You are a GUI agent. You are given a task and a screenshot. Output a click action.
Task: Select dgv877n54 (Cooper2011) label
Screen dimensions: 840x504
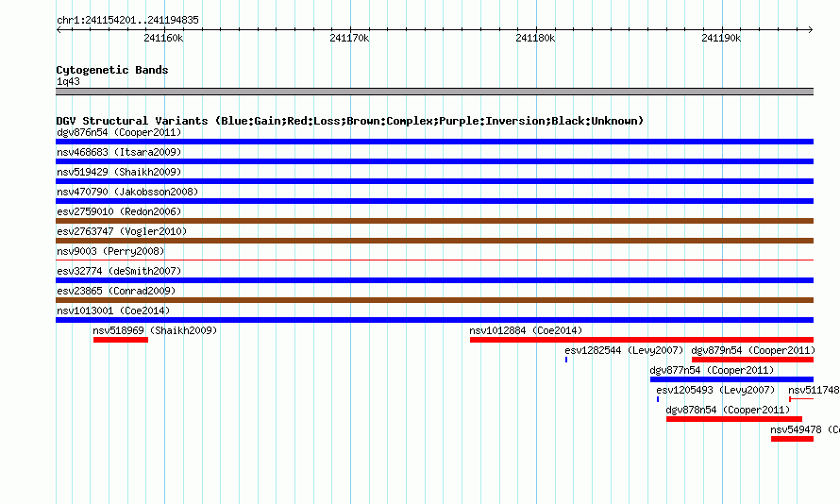(x=712, y=370)
